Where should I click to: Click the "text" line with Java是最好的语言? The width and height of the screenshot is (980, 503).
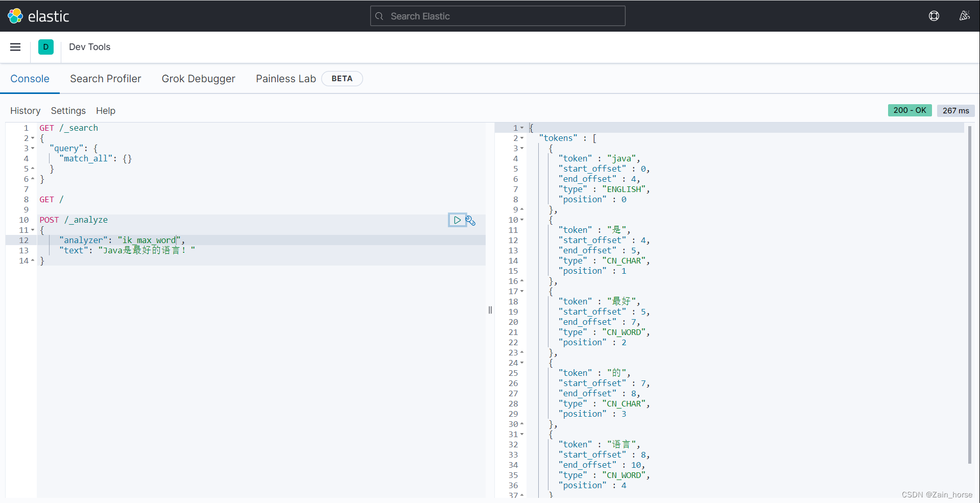tap(127, 250)
